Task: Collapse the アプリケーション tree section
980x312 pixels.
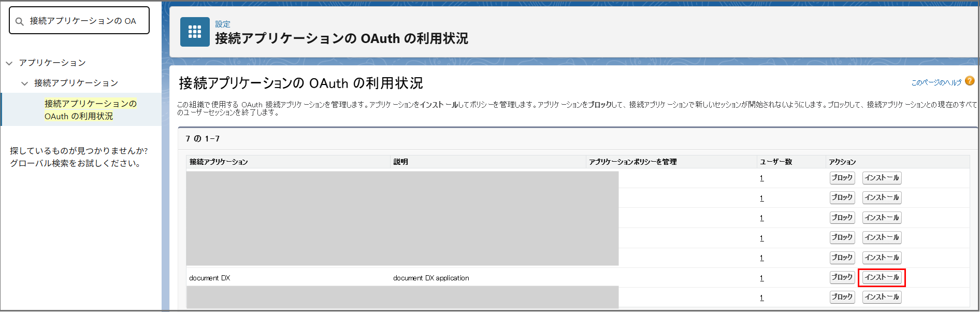Action: click(9, 63)
